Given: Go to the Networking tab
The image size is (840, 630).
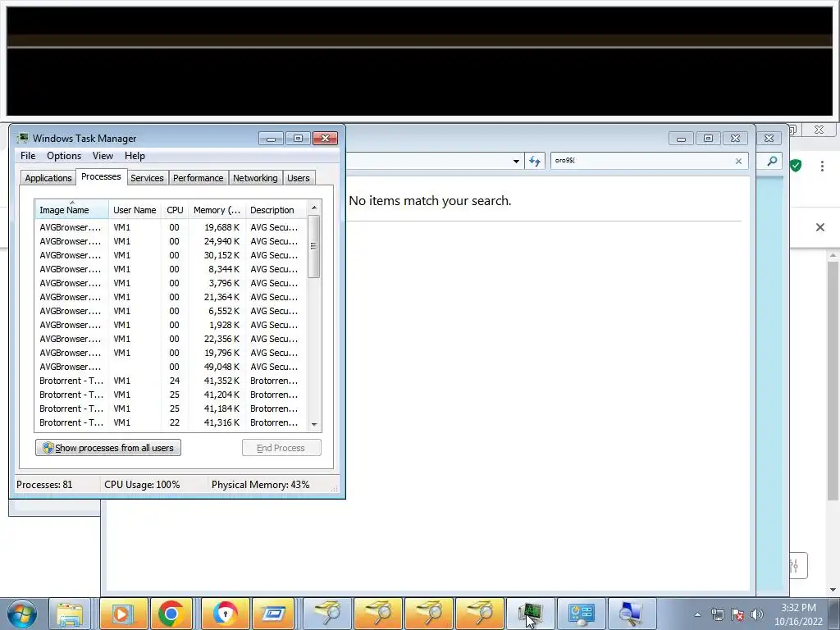Looking at the screenshot, I should [255, 178].
